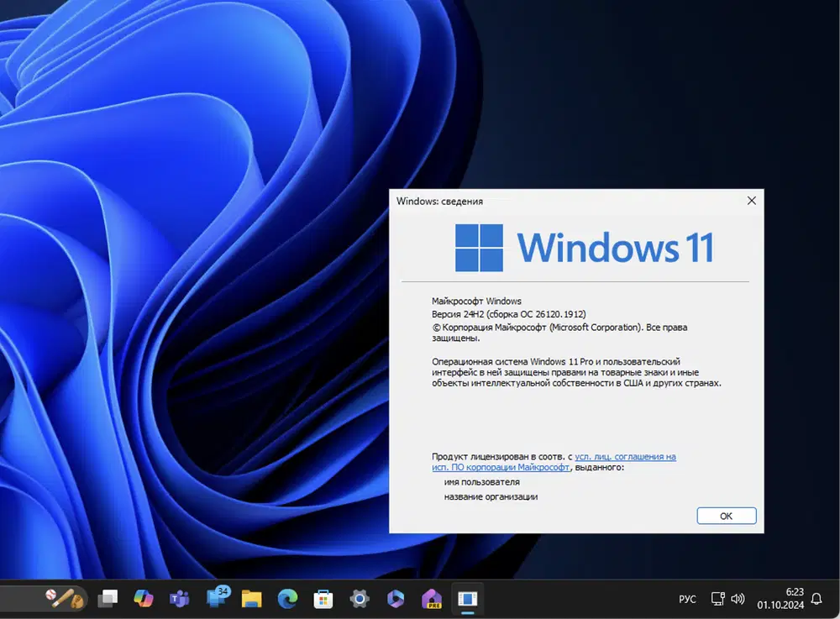Open the Dev Home PRE icon

(x=431, y=598)
